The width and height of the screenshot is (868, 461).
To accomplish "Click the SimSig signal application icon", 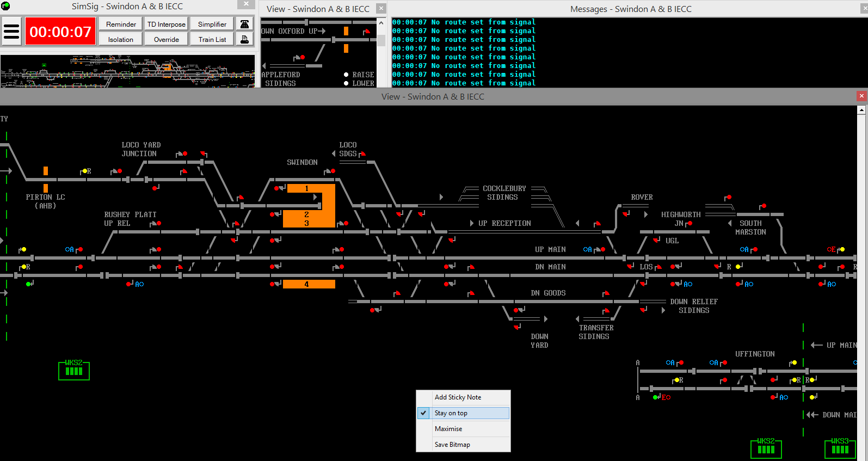I will pos(5,6).
